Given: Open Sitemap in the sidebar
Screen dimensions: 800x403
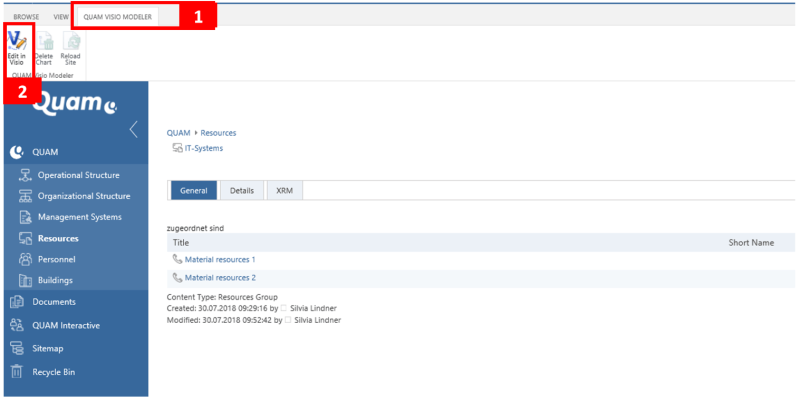Looking at the screenshot, I should point(47,348).
